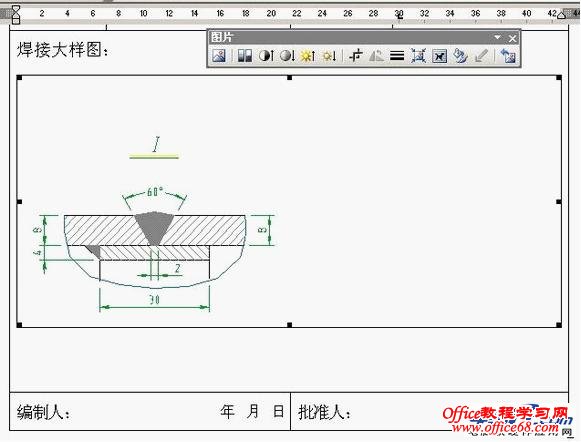Click the bottom-right picture sizing handle

pyautogui.click(x=559, y=325)
